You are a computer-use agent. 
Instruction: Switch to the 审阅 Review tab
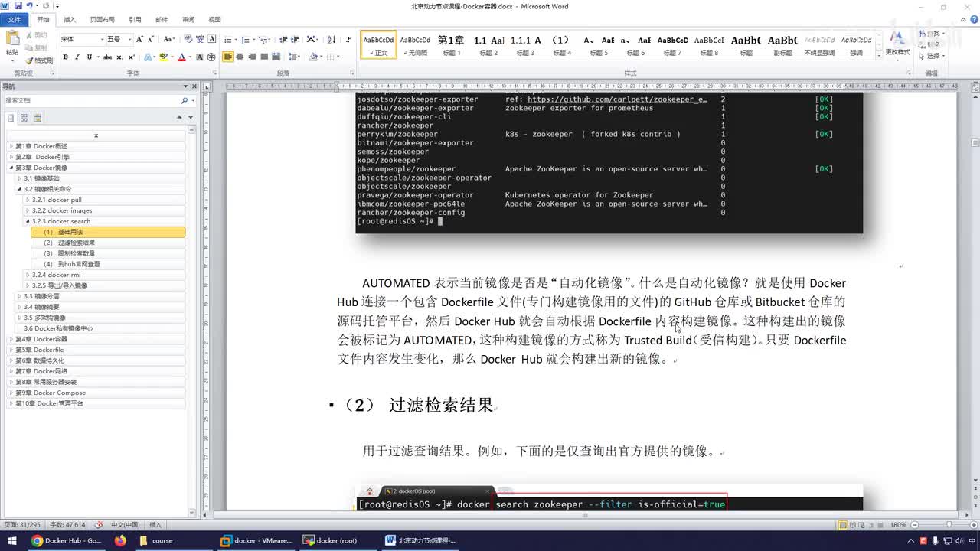coord(188,19)
